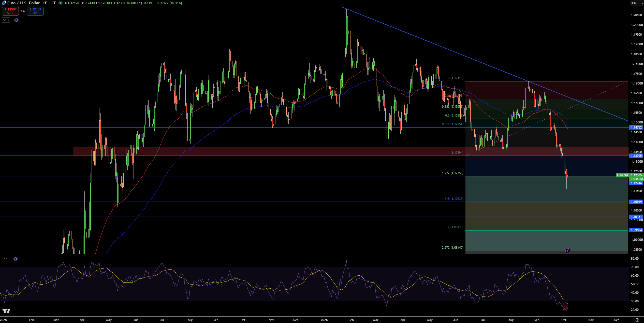
Task: Click the RSI 30.00 scale label
Action: pyautogui.click(x=635, y=301)
